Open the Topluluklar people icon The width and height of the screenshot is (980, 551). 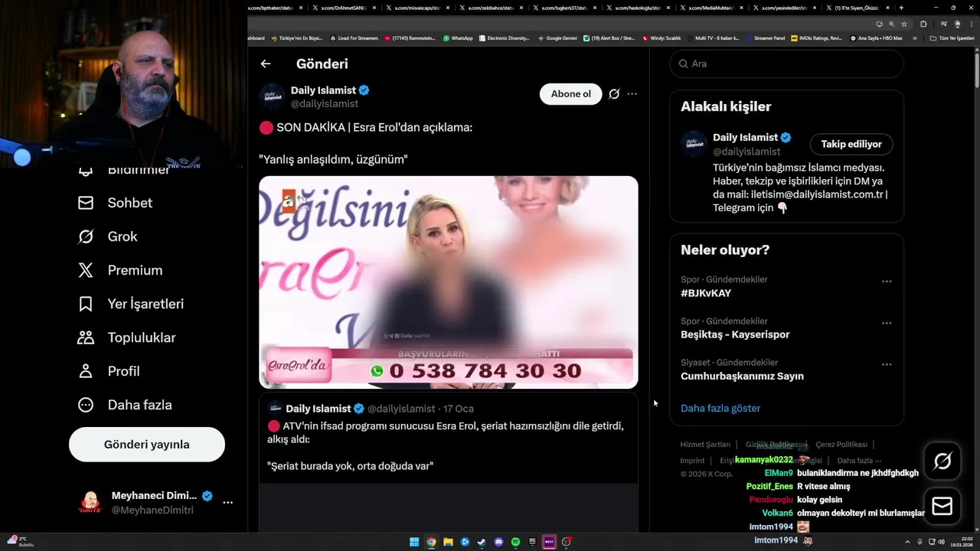point(86,337)
